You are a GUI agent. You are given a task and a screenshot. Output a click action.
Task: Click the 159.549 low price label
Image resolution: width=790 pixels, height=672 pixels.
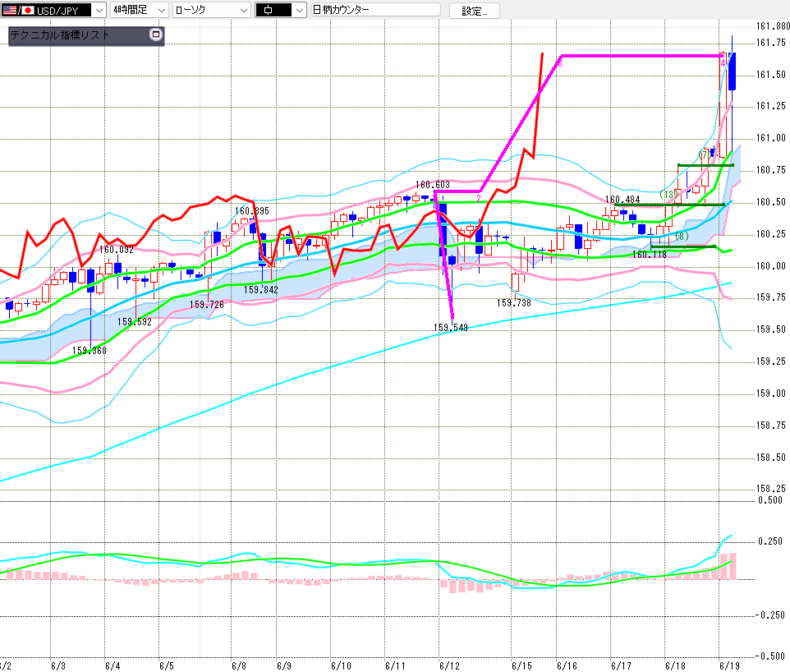click(x=450, y=328)
